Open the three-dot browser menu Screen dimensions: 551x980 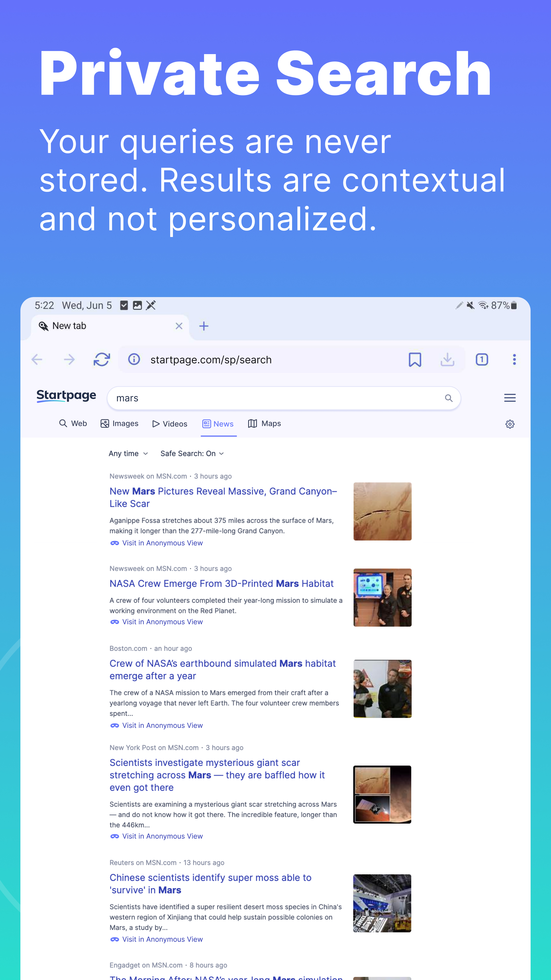(x=514, y=360)
